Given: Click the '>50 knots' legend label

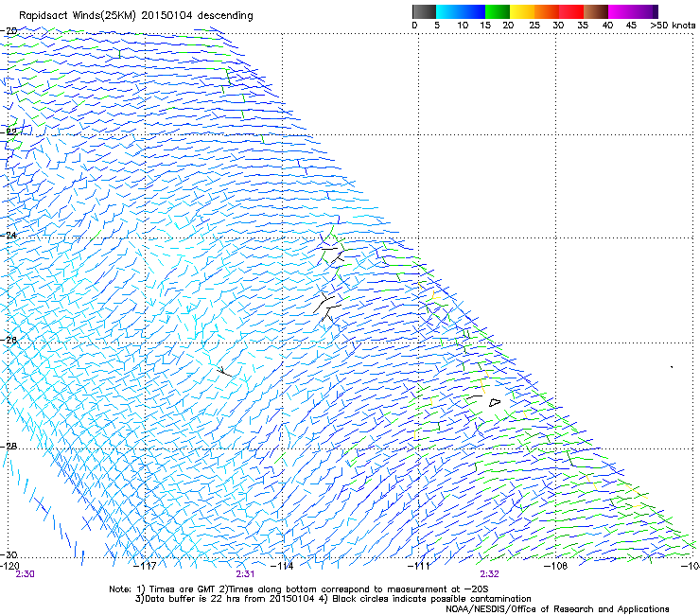Looking at the screenshot, I should [673, 26].
